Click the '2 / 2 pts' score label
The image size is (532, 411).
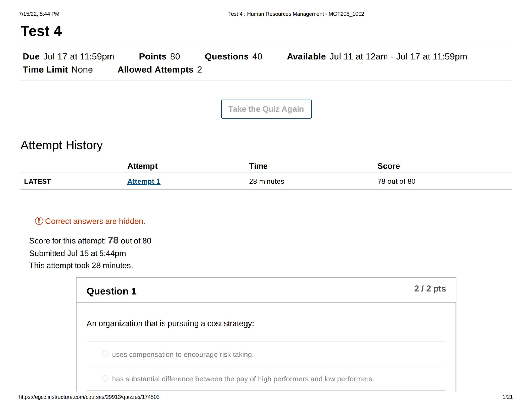(x=430, y=289)
